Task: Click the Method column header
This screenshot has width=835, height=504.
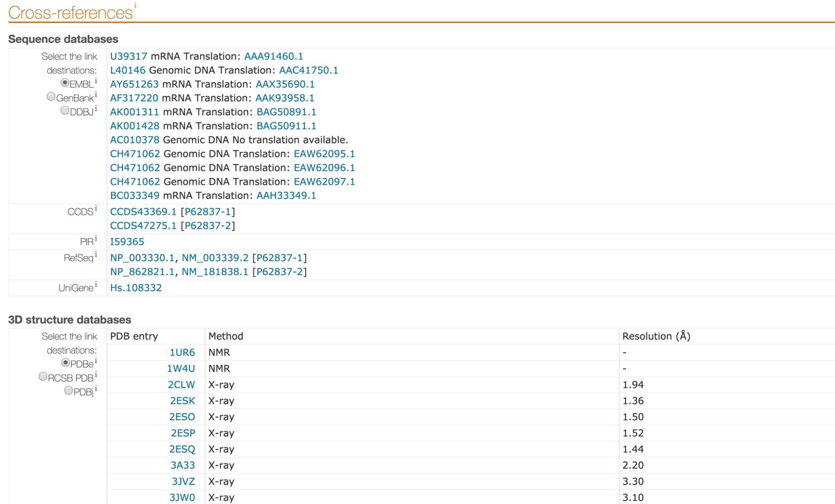Action: point(226,336)
